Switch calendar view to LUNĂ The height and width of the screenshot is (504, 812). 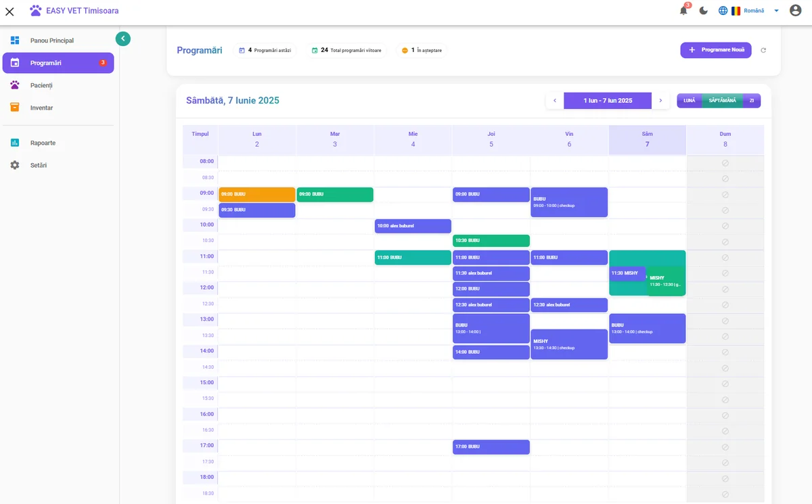click(x=690, y=100)
